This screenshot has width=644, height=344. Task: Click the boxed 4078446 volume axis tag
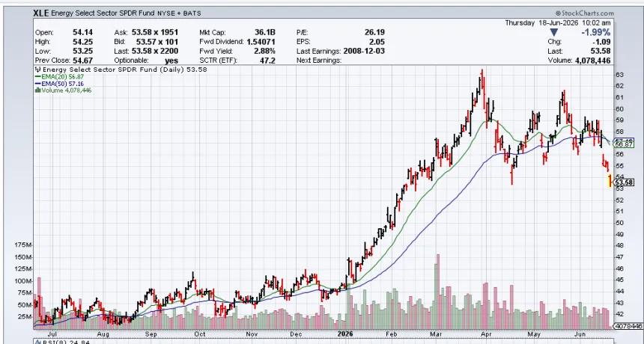[x=628, y=326]
